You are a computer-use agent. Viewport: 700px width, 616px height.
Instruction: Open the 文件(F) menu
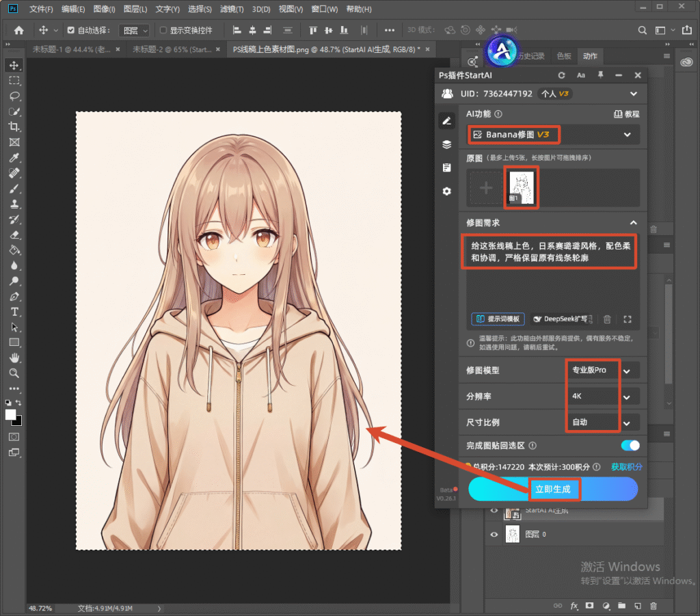tap(40, 9)
